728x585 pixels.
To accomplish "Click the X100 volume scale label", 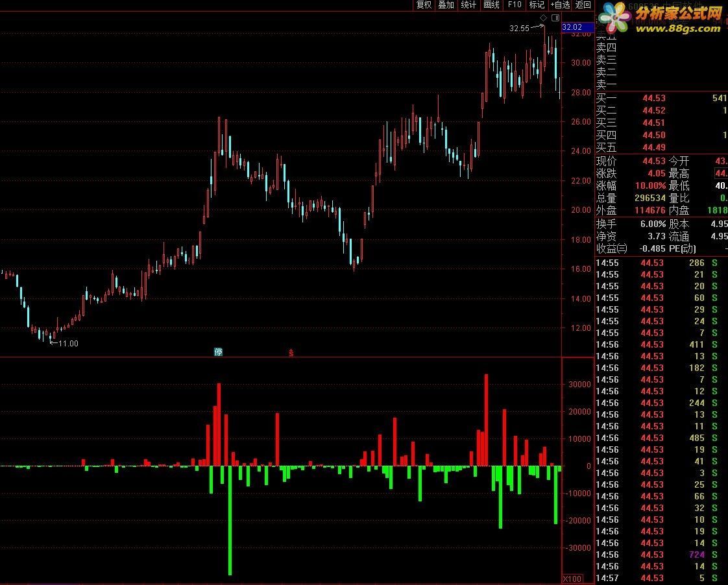I will (x=572, y=579).
